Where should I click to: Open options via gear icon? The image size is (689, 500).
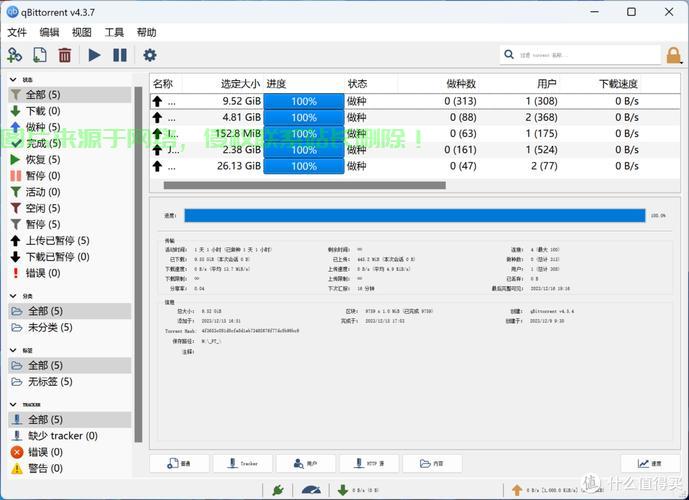pyautogui.click(x=150, y=55)
